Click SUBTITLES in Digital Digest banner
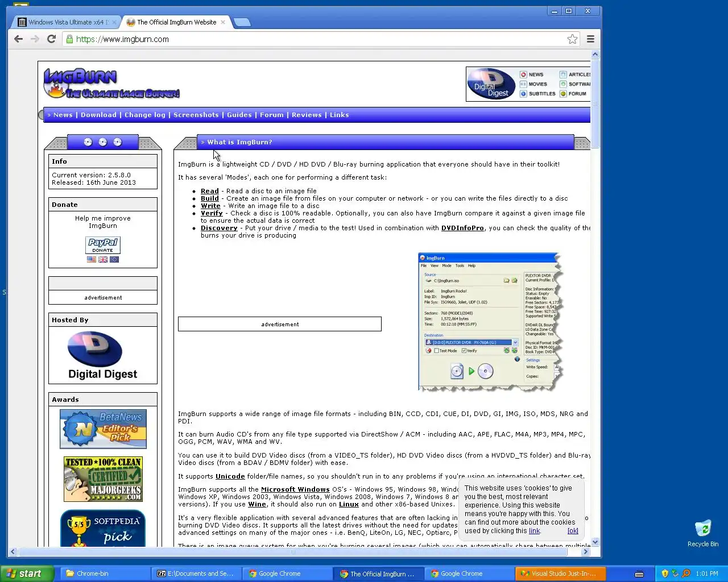The height and width of the screenshot is (582, 728). (x=537, y=94)
